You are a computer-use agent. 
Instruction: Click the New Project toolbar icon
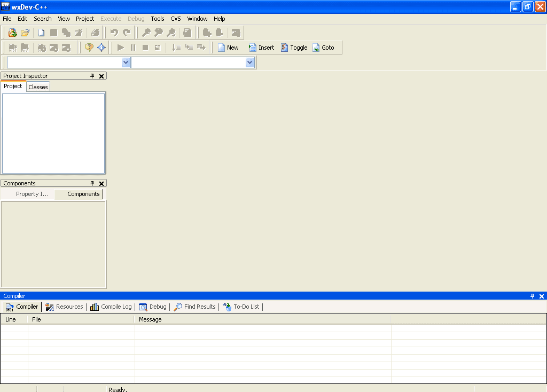[13, 33]
